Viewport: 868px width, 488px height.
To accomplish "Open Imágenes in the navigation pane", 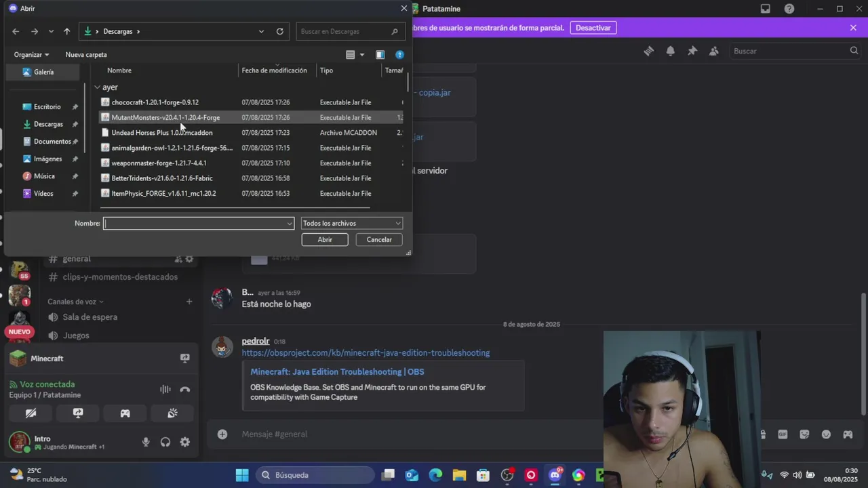I will point(47,159).
